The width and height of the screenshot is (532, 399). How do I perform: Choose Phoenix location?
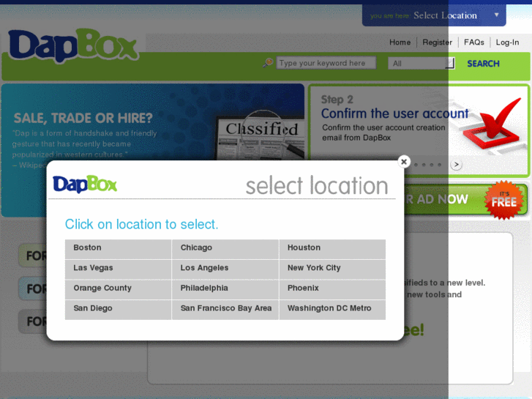[x=332, y=290]
